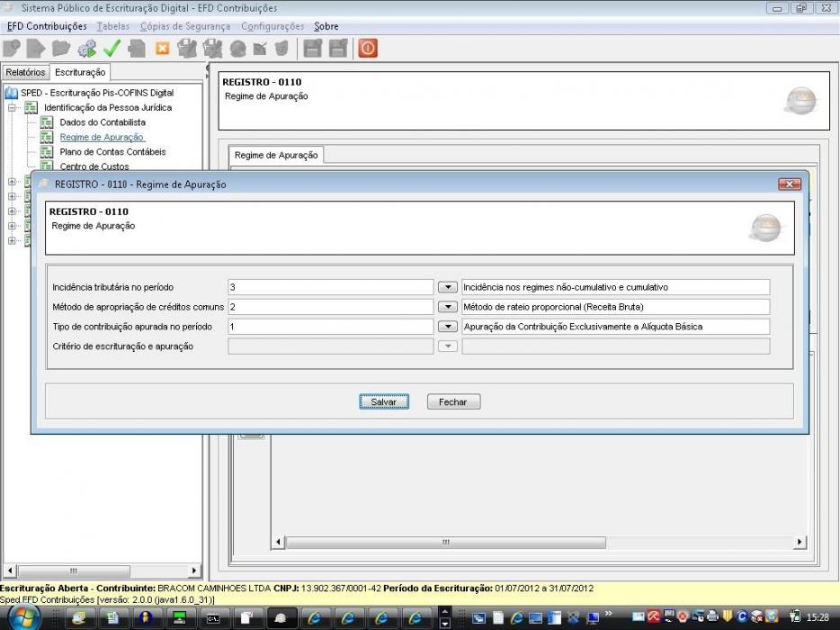Click the Salvar button

384,401
